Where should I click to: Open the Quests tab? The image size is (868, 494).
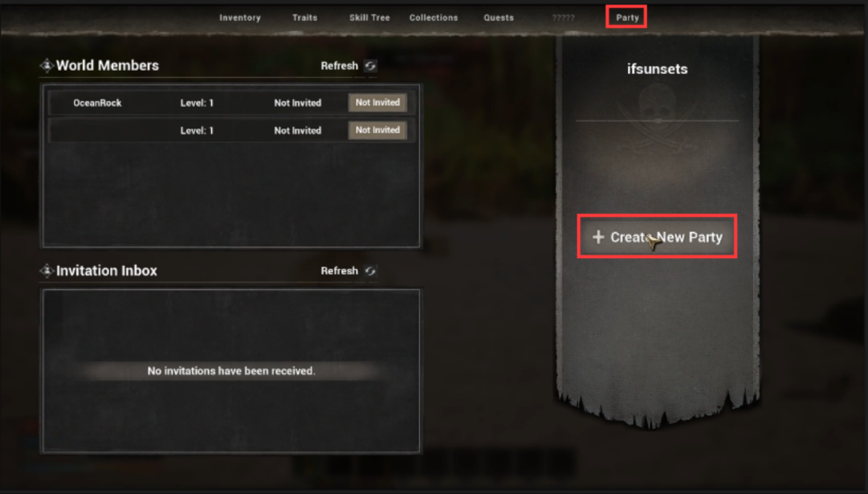(x=498, y=18)
